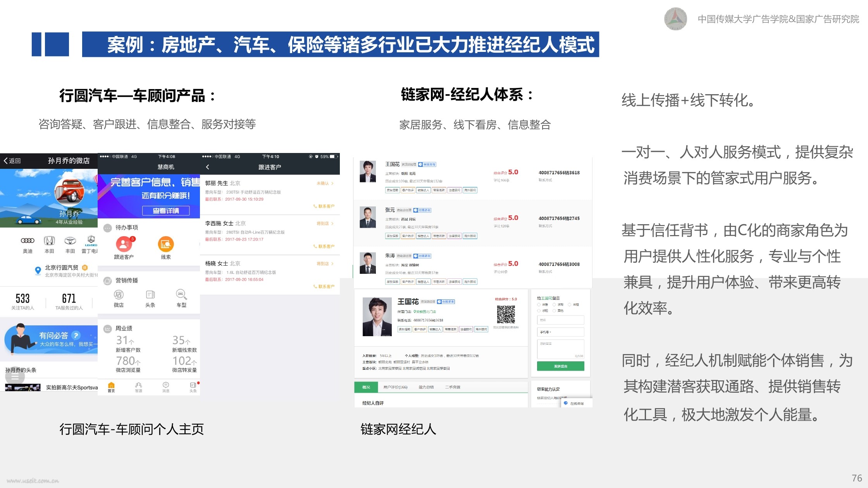
Task: Open 王国花 list photo thumbnail
Action: click(x=368, y=171)
